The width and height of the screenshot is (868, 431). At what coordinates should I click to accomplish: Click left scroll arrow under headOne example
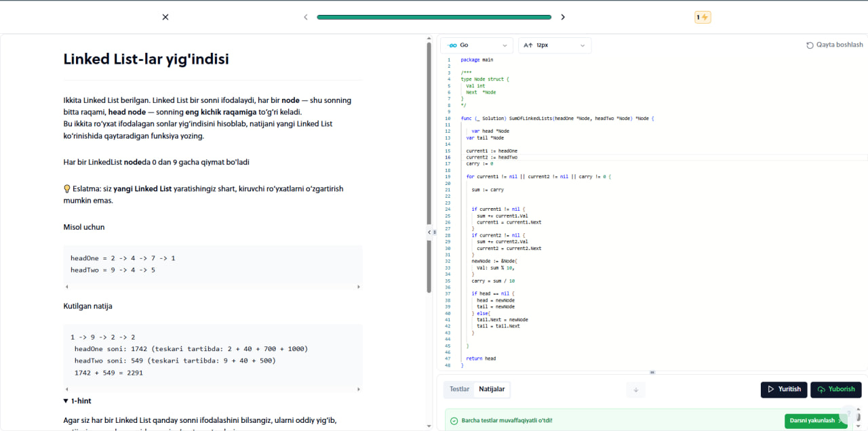(x=66, y=287)
